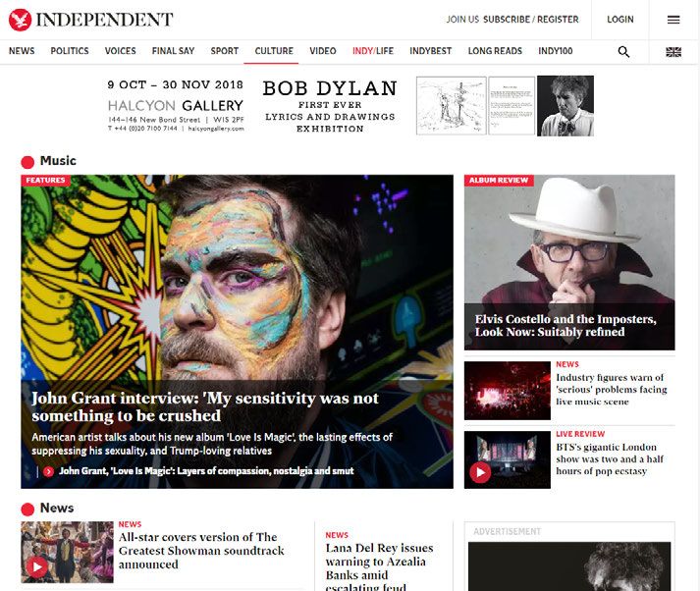The height and width of the screenshot is (591, 700).
Task: Read live music scene problems article
Action: (x=612, y=389)
